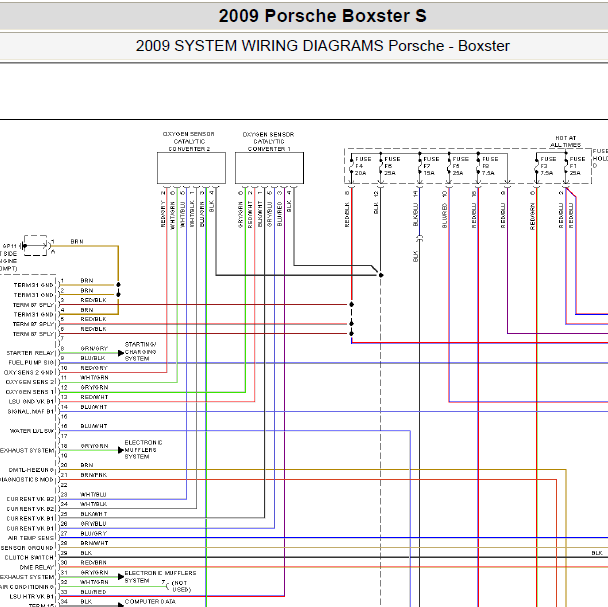
Task: Click the FUEL PUMP SIG pin label
Action: 31,363
